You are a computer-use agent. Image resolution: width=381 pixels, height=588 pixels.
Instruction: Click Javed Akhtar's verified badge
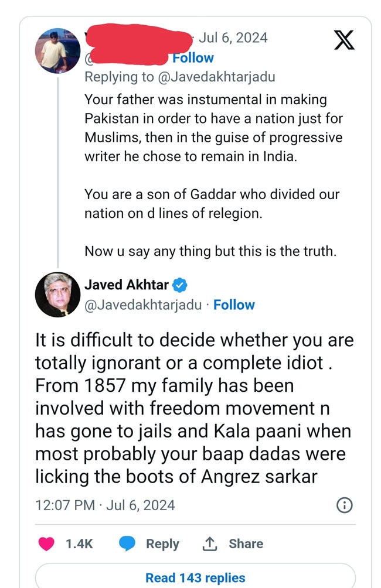click(180, 286)
